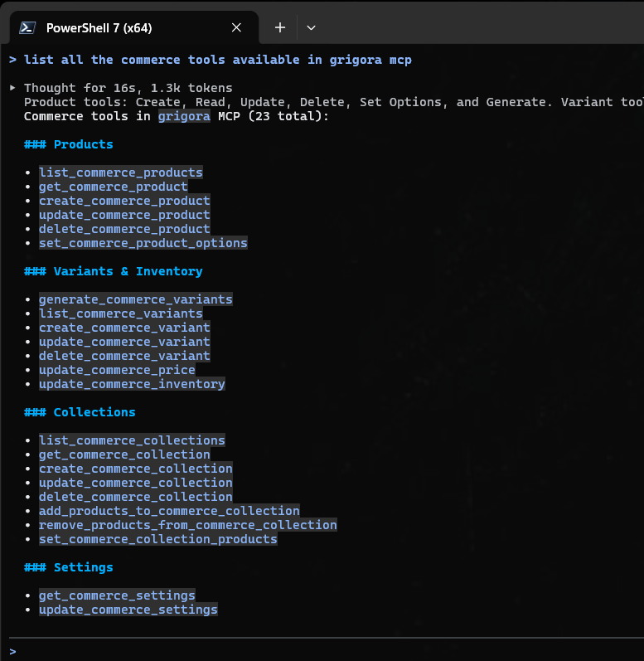The image size is (644, 661).
Task: Click 'get_commerce_settings' entry
Action: [x=117, y=595]
